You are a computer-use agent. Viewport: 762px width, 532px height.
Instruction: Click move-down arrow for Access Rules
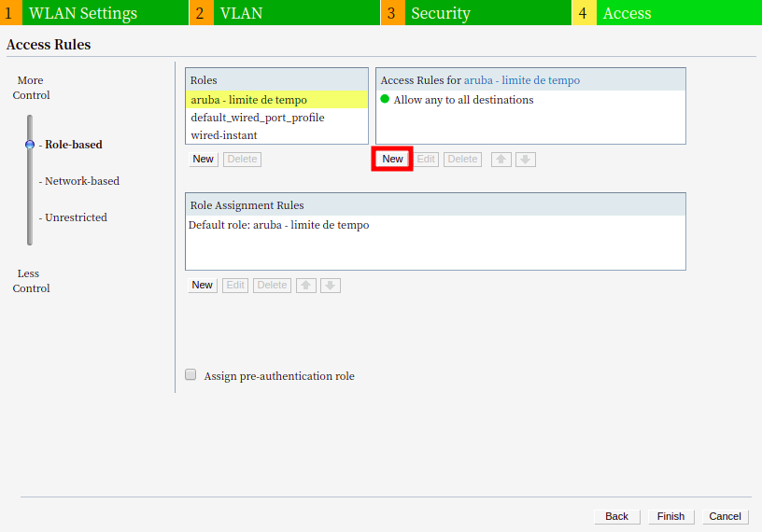point(526,160)
